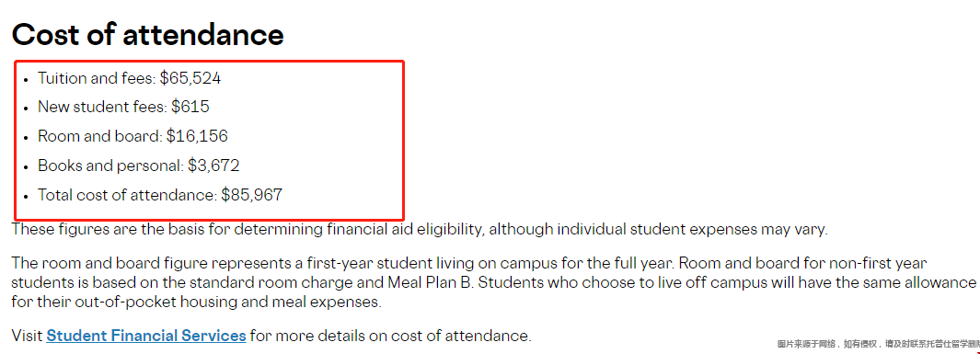This screenshot has width=980, height=354.
Task: Click the word Visit before the link
Action: (27, 336)
